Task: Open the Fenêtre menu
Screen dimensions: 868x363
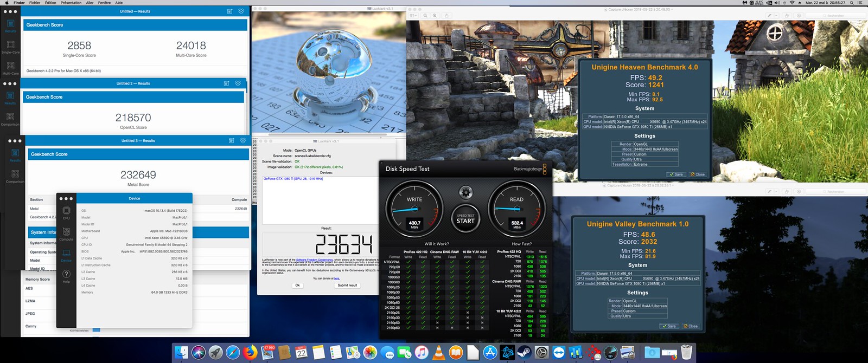Action: (105, 3)
